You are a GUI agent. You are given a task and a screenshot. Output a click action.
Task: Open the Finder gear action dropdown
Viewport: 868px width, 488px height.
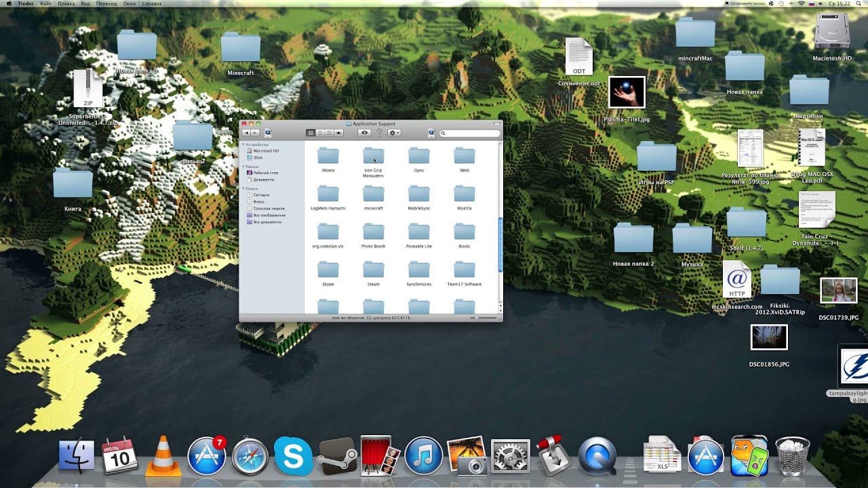(394, 133)
